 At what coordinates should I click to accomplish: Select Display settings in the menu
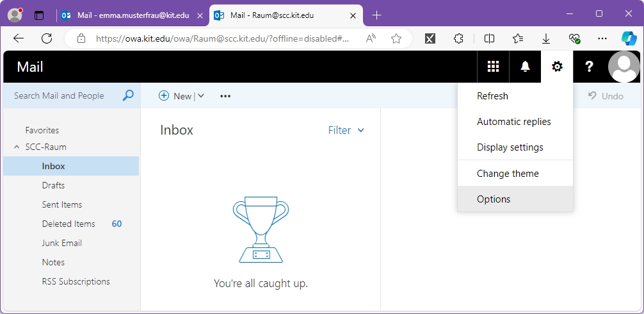coord(510,147)
